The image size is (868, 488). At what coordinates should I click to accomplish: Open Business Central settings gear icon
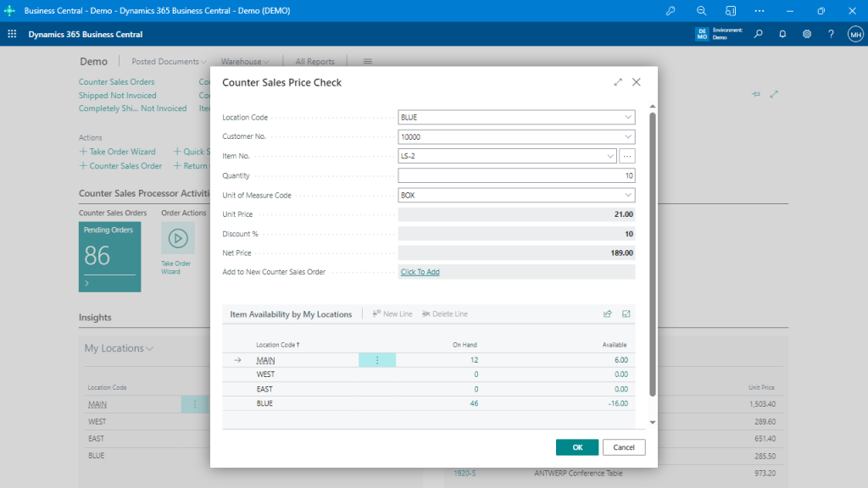coord(807,35)
